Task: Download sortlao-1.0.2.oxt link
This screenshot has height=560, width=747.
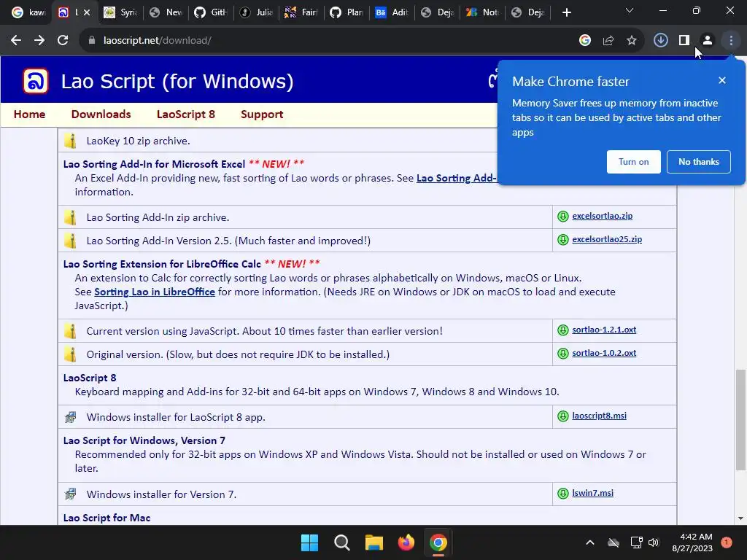Action: (x=604, y=353)
